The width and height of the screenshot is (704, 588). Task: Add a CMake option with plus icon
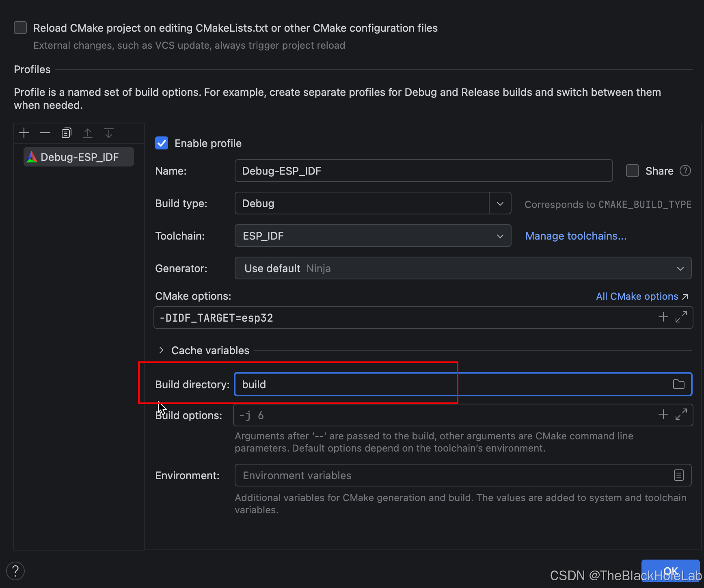663,317
